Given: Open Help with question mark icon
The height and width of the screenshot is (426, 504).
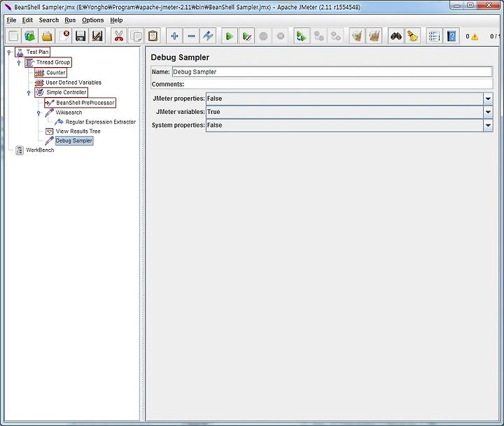Looking at the screenshot, I should (451, 36).
